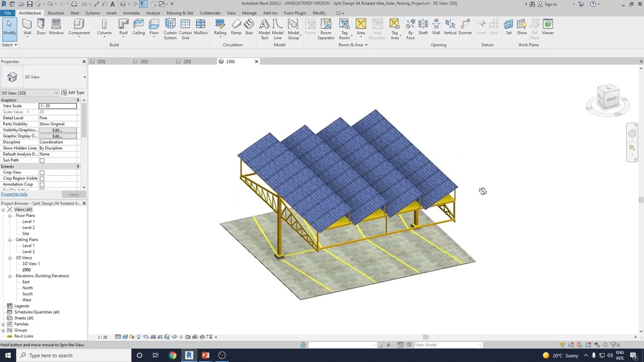
Task: Select the Area tool
Action: click(361, 27)
